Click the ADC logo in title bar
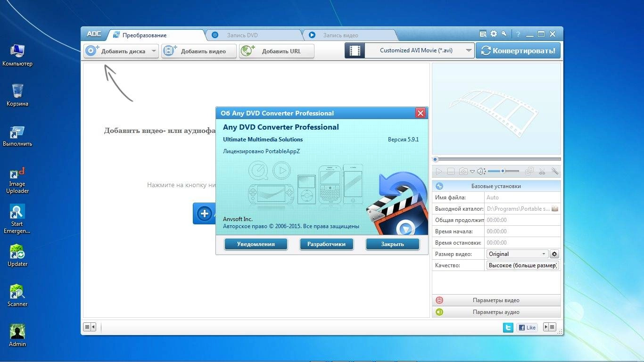The width and height of the screenshot is (644, 362). pyautogui.click(x=94, y=34)
